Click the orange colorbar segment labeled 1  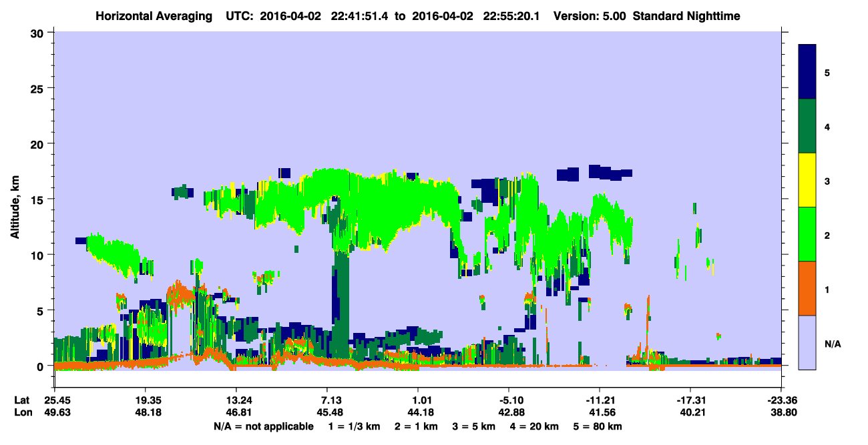[x=807, y=288]
